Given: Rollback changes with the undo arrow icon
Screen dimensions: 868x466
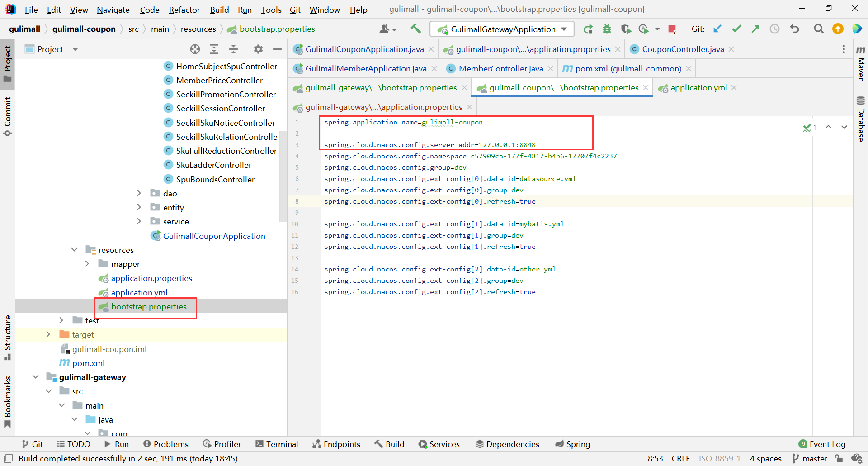Looking at the screenshot, I should point(794,29).
